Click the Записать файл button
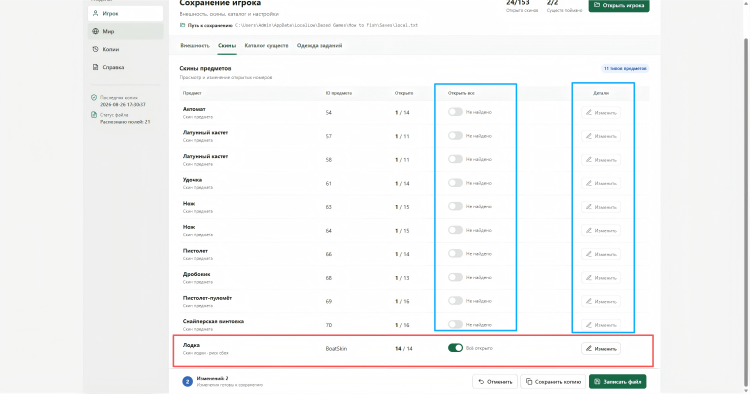Image resolution: width=750 pixels, height=394 pixels. (x=618, y=382)
